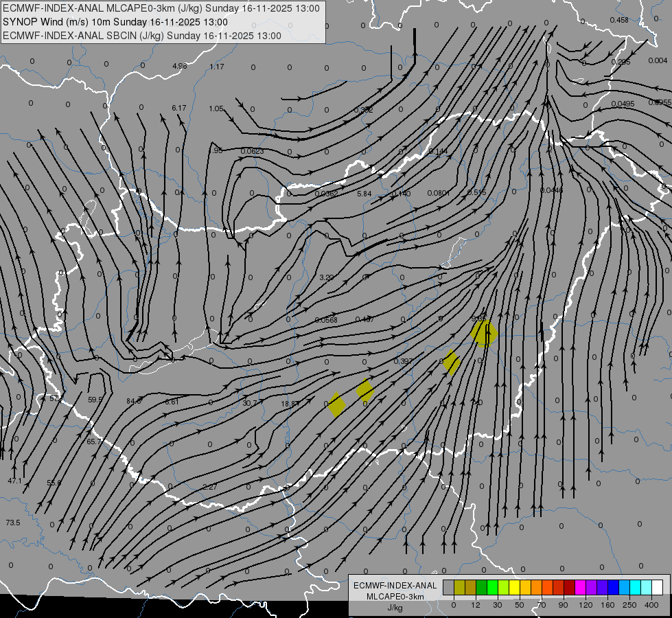672x618 pixels.
Task: Click the map value 1.05
Action: pos(216,108)
